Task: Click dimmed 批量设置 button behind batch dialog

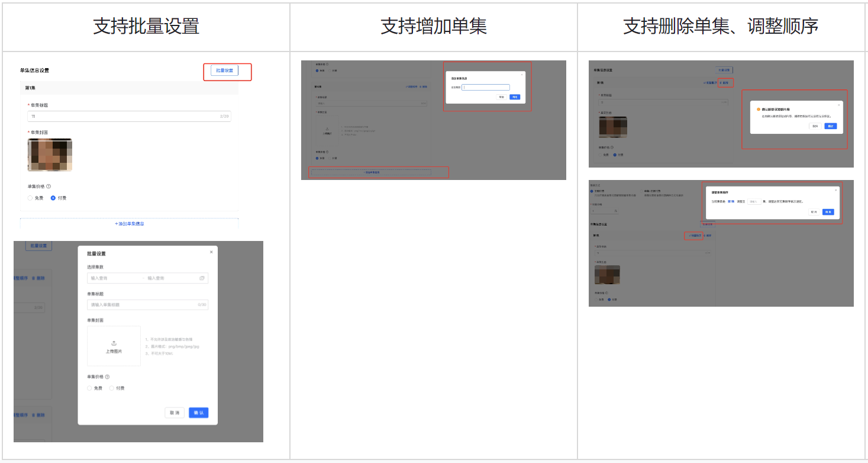Action: (38, 246)
